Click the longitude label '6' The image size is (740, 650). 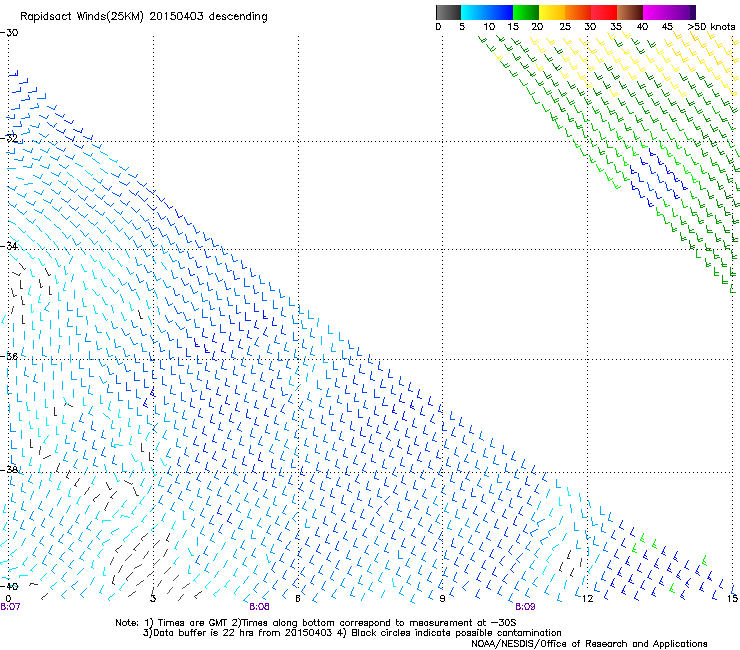[298, 598]
